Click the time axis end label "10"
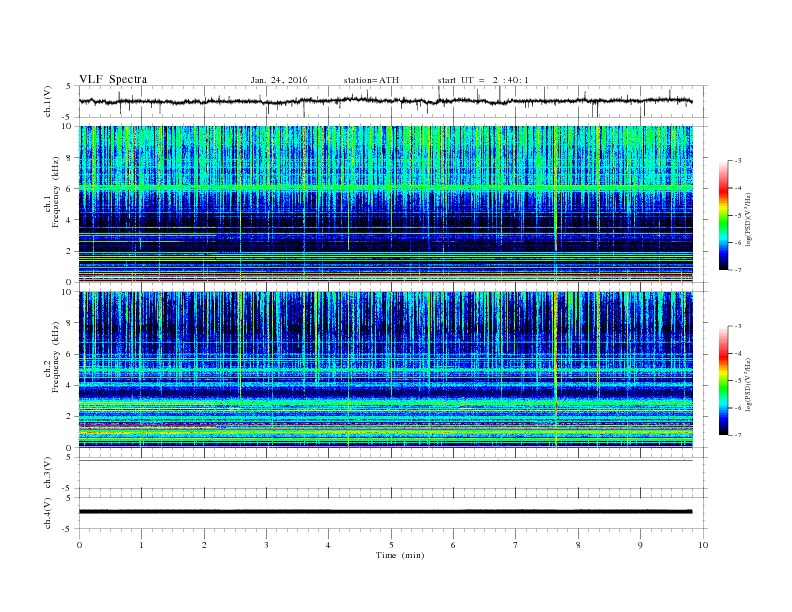Image resolution: width=792 pixels, height=612 pixels. click(703, 545)
